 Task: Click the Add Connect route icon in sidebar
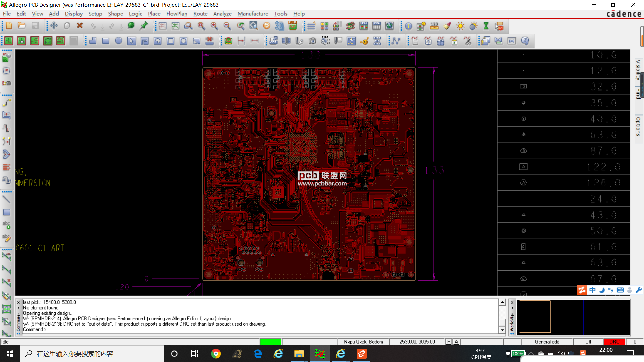pyautogui.click(x=7, y=102)
